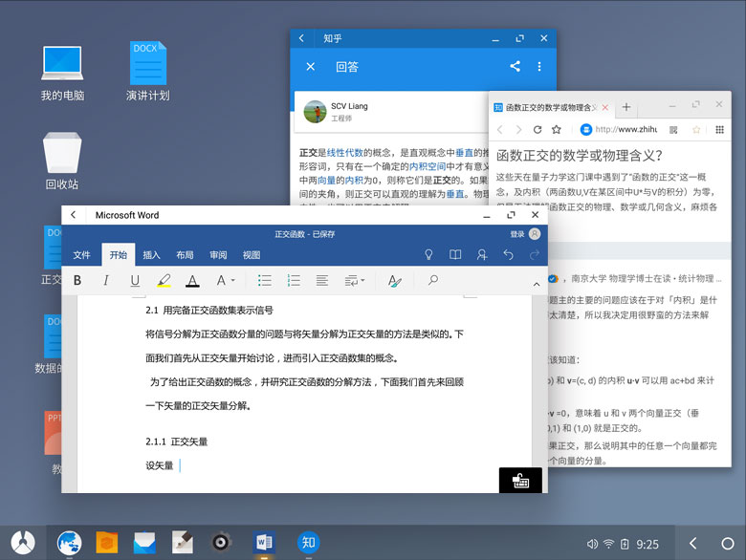Toggle italic formatting in Word toolbar

[x=106, y=281]
